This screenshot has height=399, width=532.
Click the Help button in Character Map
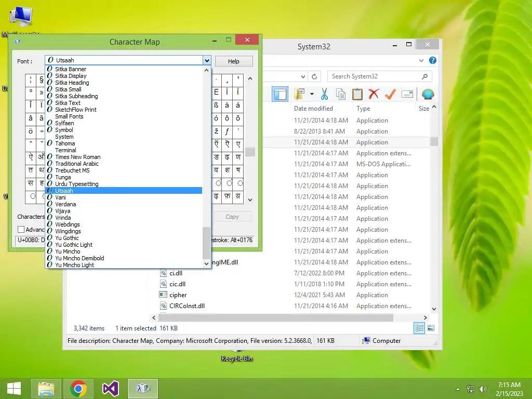point(234,61)
